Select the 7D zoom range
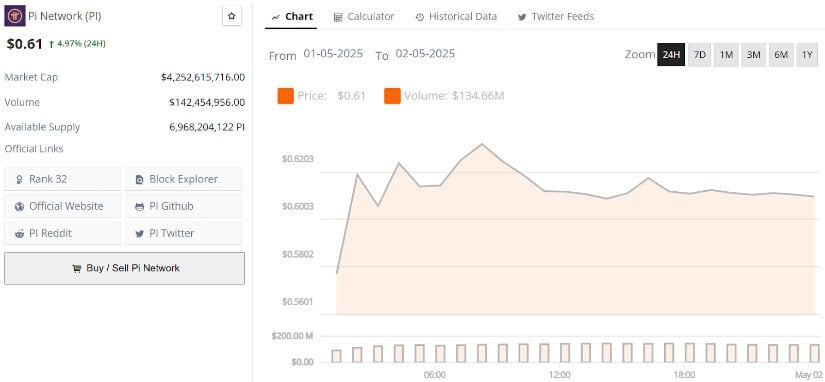Viewport: 825px width, 382px height. [x=700, y=55]
